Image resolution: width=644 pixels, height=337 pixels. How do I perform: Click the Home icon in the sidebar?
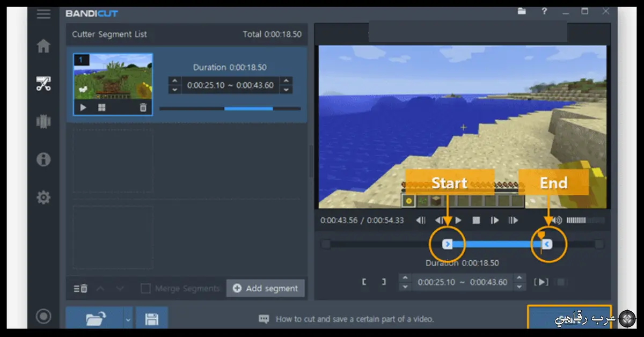pyautogui.click(x=43, y=46)
